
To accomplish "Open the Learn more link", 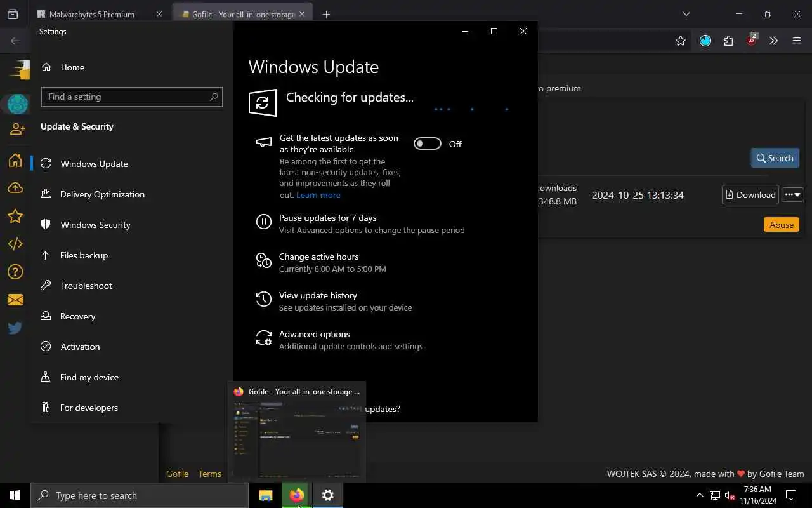I will (318, 195).
